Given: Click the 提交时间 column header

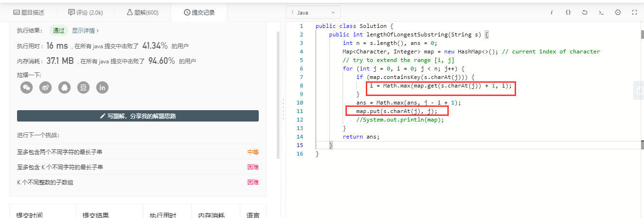Looking at the screenshot, I should (x=29, y=216).
